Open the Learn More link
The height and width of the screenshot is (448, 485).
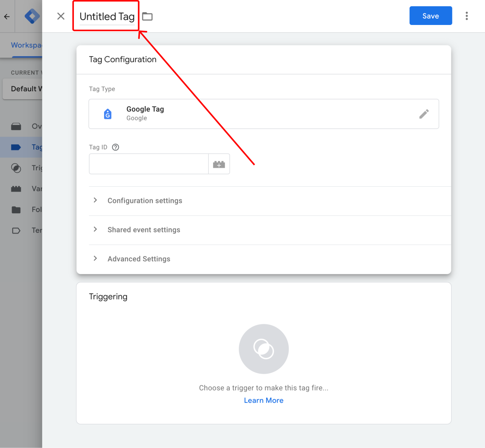(264, 400)
